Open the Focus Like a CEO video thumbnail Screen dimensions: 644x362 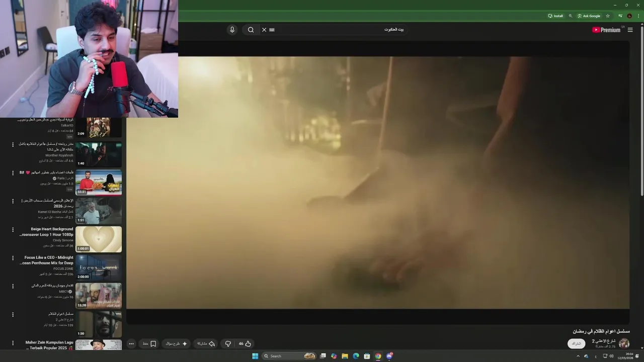pos(99,267)
